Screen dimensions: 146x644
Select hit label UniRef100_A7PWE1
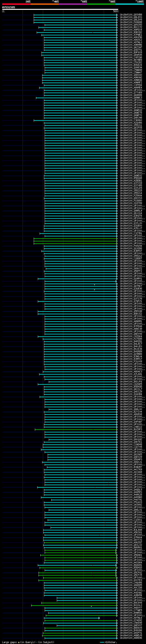coord(131,35)
